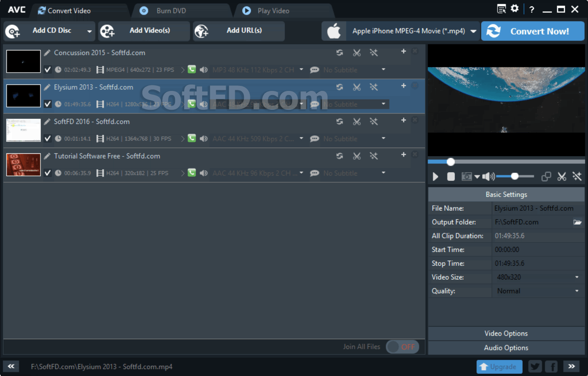This screenshot has height=376, width=588.
Task: Expand Video Options section
Action: (506, 333)
